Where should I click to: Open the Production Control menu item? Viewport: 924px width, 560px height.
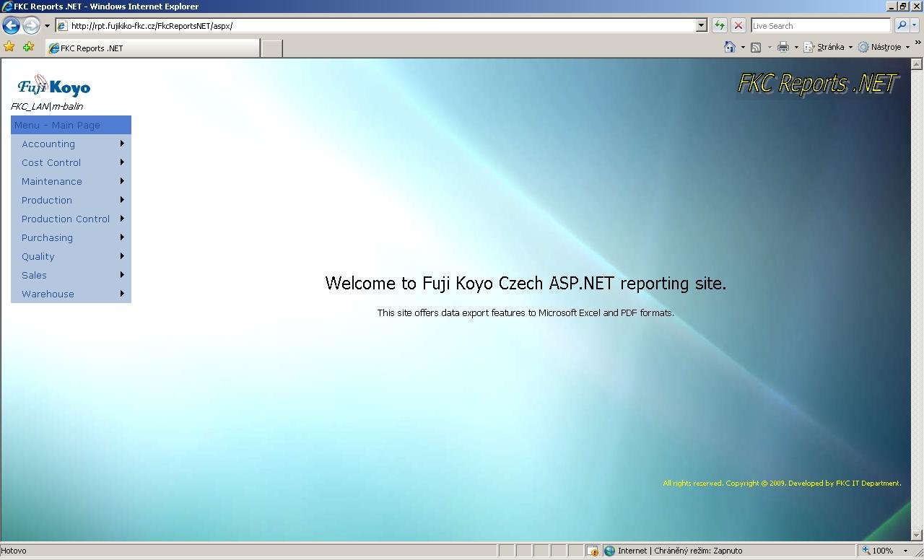point(71,219)
